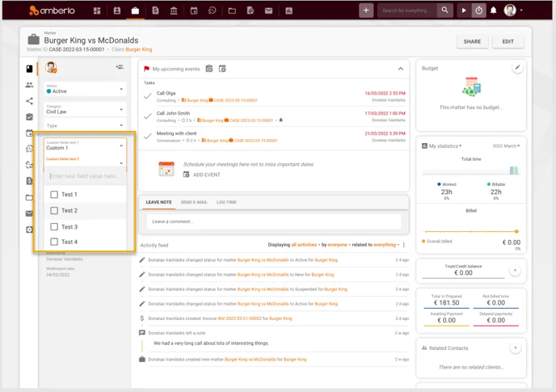Screen dimensions: 556x392
Task: Open the notifications bell
Action: pos(493,11)
